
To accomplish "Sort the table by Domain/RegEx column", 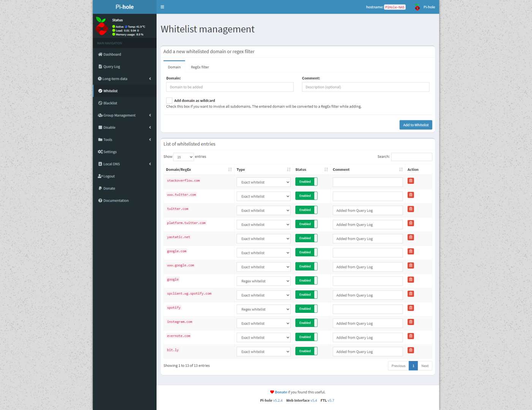I will point(199,170).
